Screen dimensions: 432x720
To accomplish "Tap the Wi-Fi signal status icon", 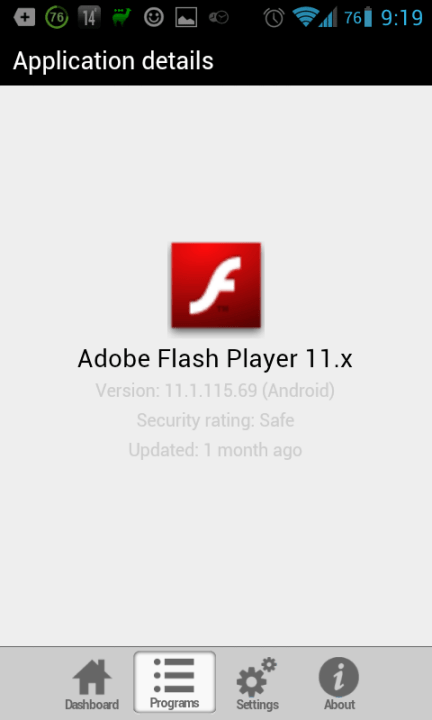I will click(x=306, y=17).
